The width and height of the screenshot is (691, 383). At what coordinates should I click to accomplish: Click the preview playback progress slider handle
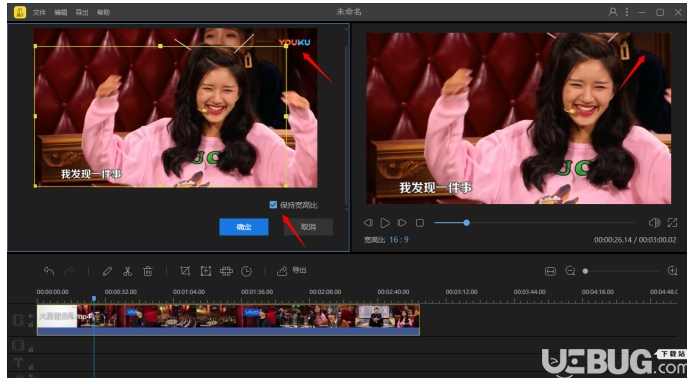(466, 223)
